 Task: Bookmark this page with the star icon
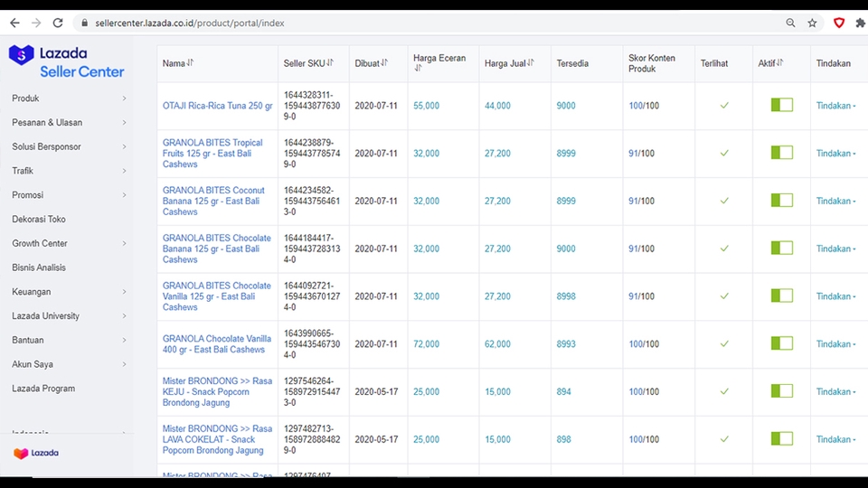[812, 23]
